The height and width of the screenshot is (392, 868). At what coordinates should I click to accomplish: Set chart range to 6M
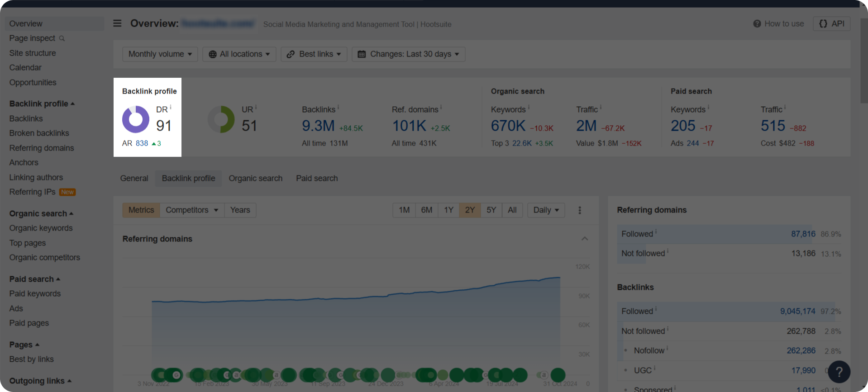pyautogui.click(x=426, y=210)
